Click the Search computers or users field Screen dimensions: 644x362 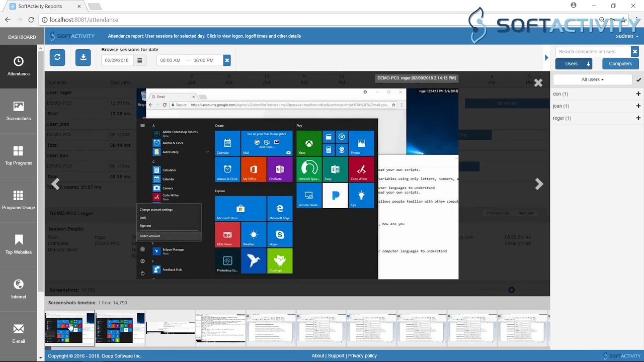pyautogui.click(x=593, y=51)
